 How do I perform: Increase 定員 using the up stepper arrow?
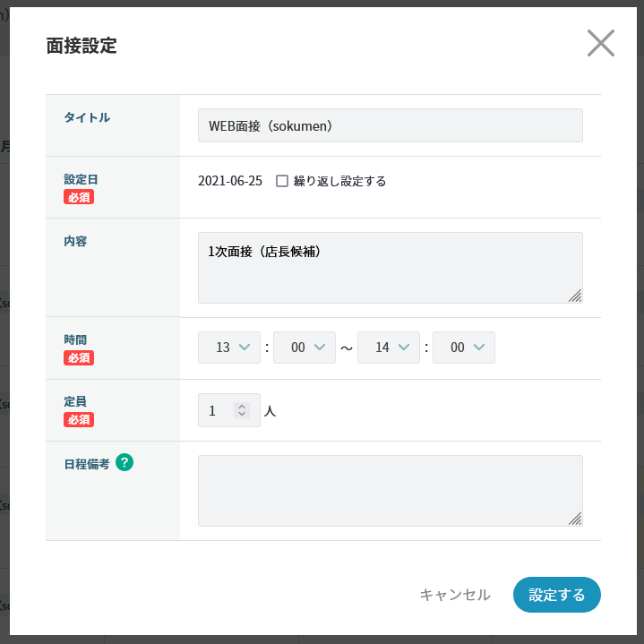pos(241,406)
